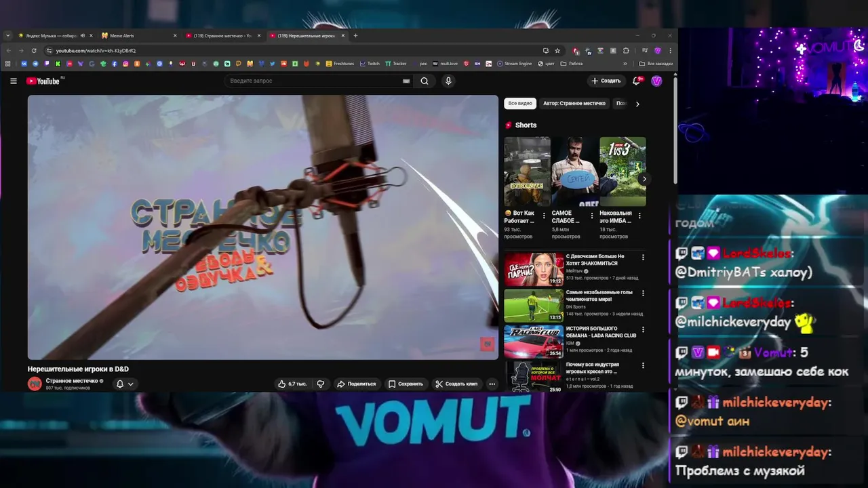
Task: Switch to the Meme Alerts tab
Action: click(x=138, y=35)
